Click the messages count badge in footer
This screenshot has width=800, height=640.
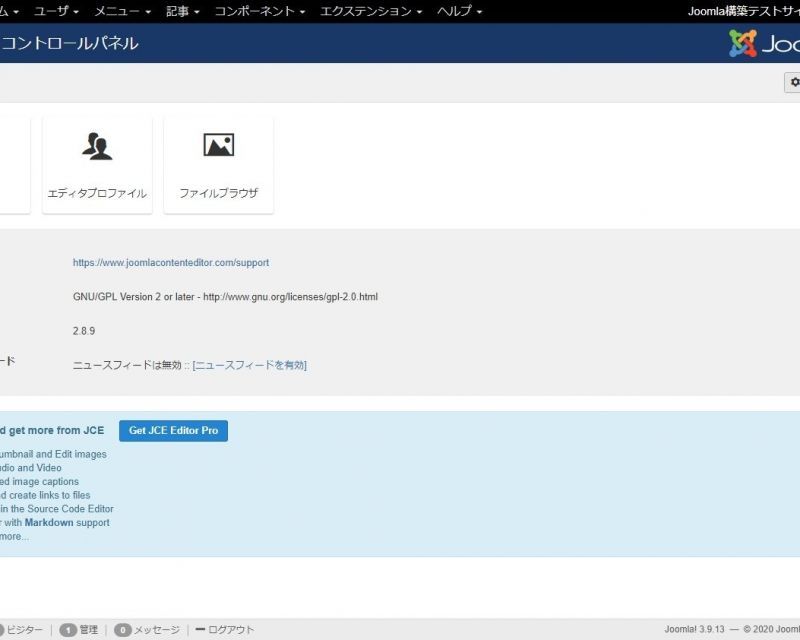pyautogui.click(x=123, y=630)
